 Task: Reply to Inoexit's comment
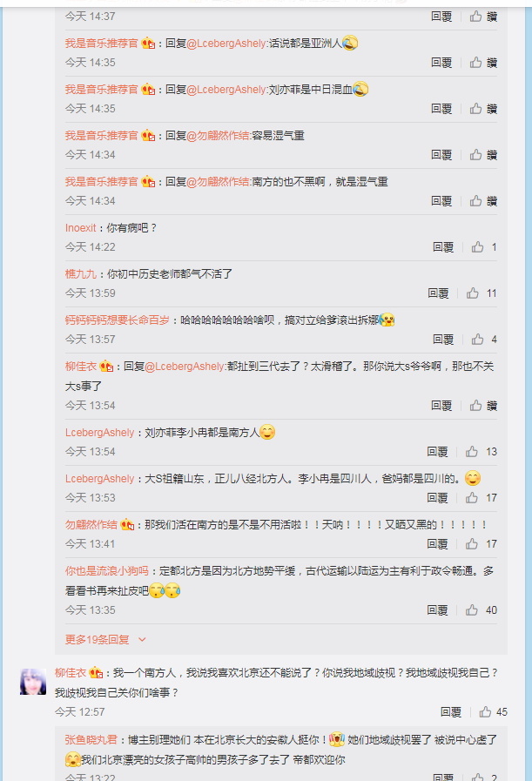click(443, 247)
